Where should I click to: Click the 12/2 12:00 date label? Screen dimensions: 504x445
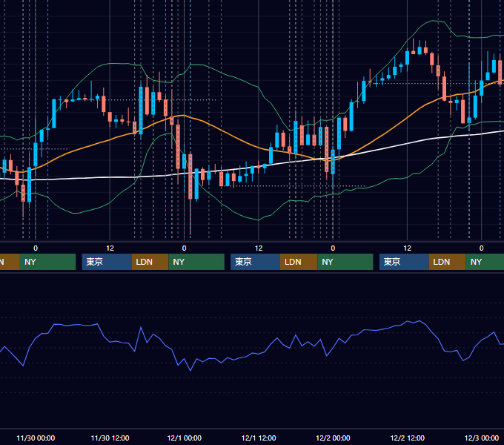tap(407, 438)
